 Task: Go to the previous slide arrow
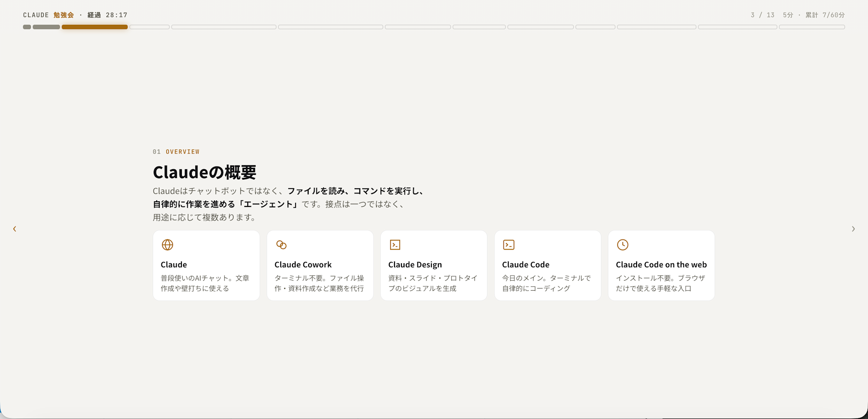tap(15, 229)
